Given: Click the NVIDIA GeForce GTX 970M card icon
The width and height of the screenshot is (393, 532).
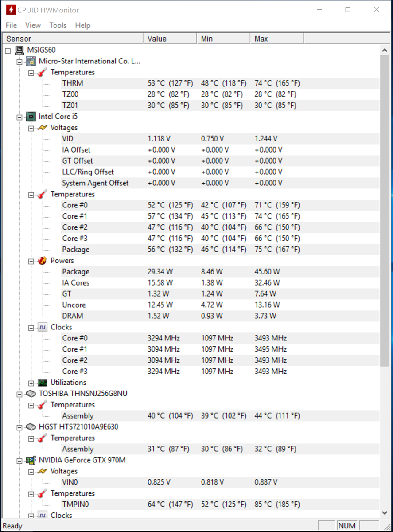Looking at the screenshot, I should [x=31, y=460].
